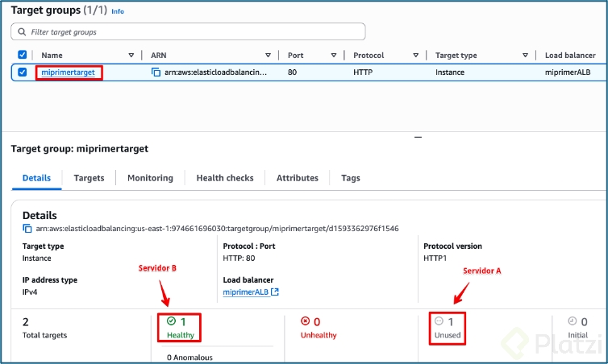Select the full ARN text in Details
This screenshot has width=608, height=364.
(217, 229)
